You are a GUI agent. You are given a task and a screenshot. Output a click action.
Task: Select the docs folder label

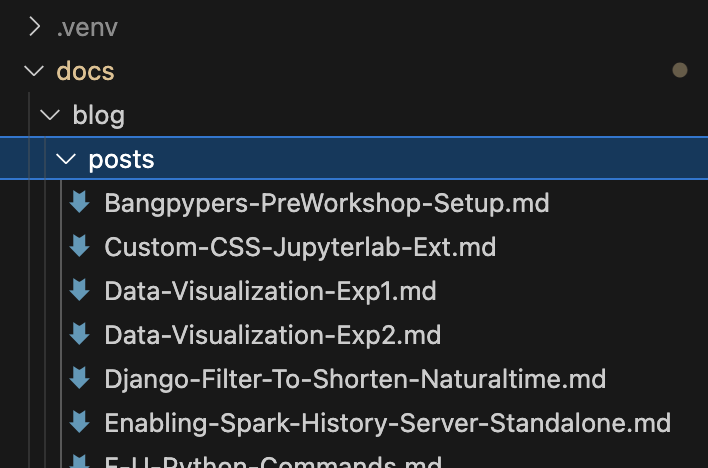click(85, 71)
